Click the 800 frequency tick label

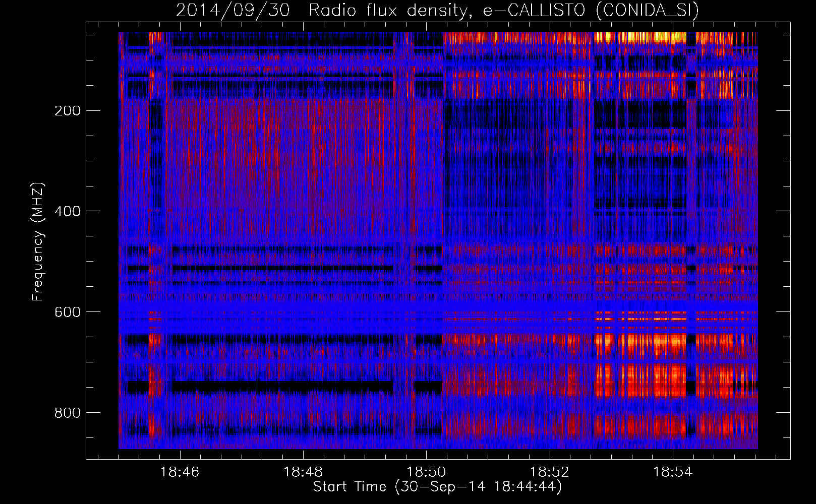coord(67,413)
